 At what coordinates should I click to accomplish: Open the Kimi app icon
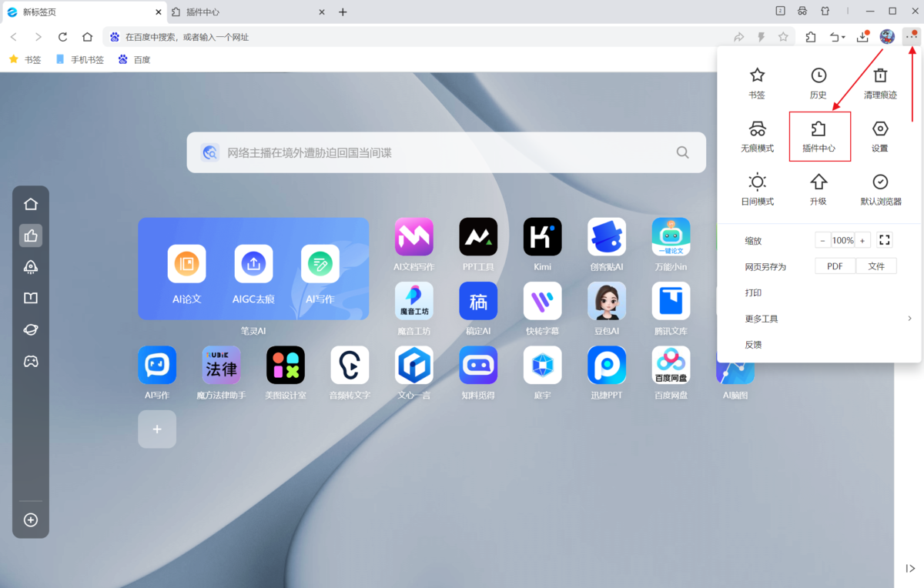542,237
